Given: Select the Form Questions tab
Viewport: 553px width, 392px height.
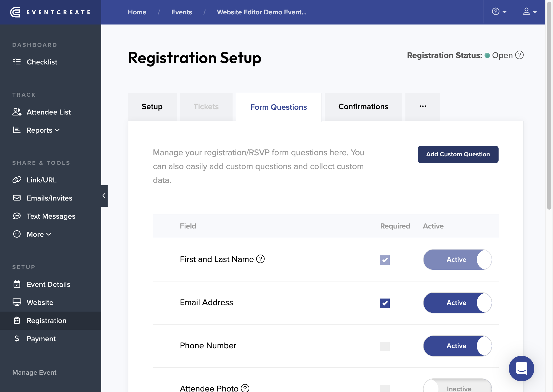Looking at the screenshot, I should coord(279,107).
